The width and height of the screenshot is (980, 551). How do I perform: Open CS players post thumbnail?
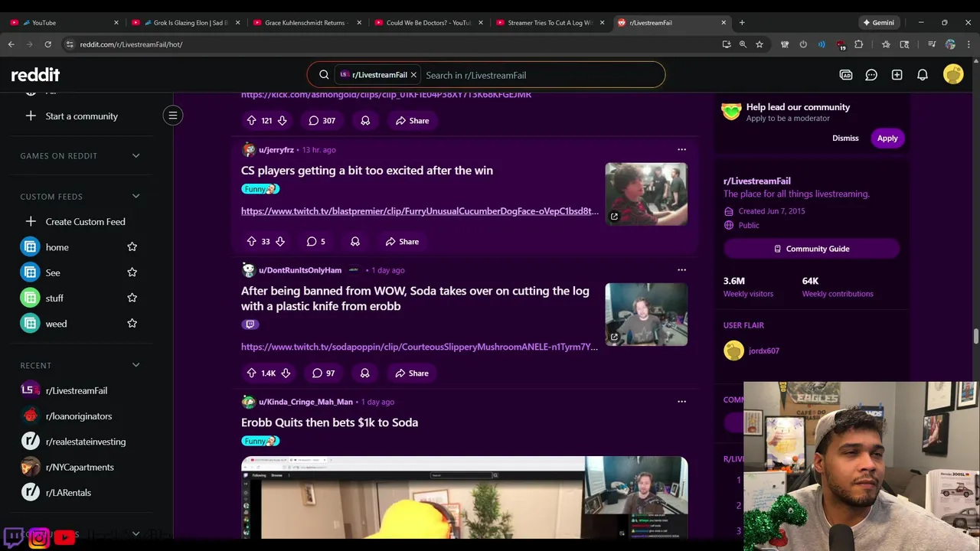click(x=646, y=194)
